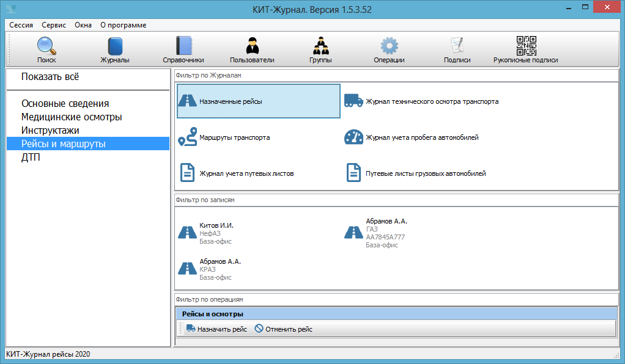The image size is (625, 364).
Task: Open the О программе menu
Action: coord(123,25)
